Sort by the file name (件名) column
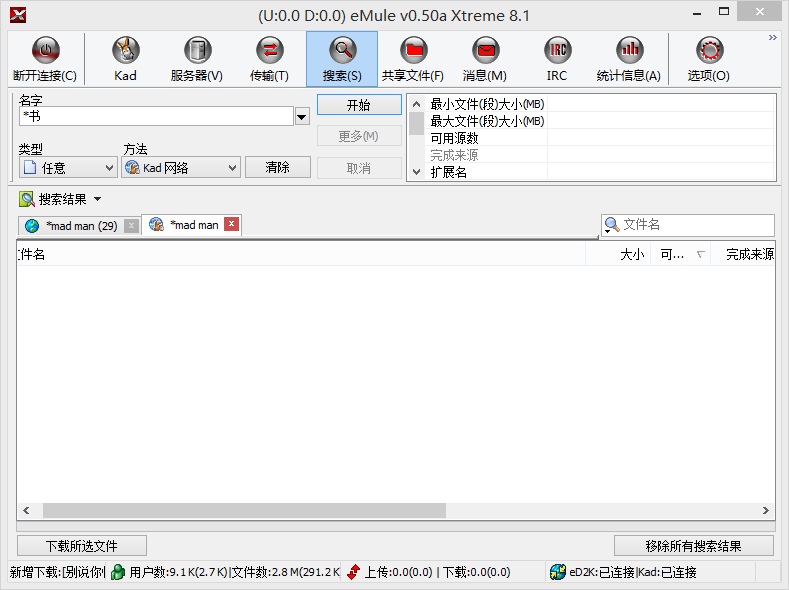Viewport: 789px width, 590px height. (301, 255)
